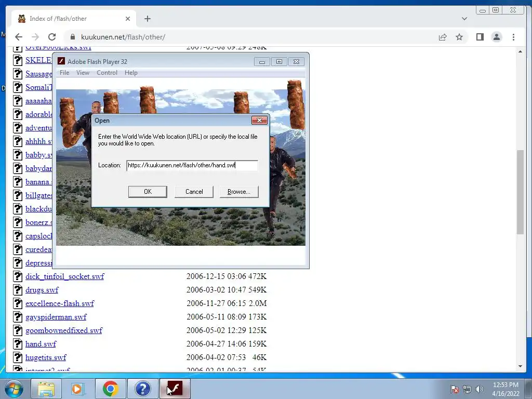
Task: Go forward in Chrome
Action: pos(35,37)
